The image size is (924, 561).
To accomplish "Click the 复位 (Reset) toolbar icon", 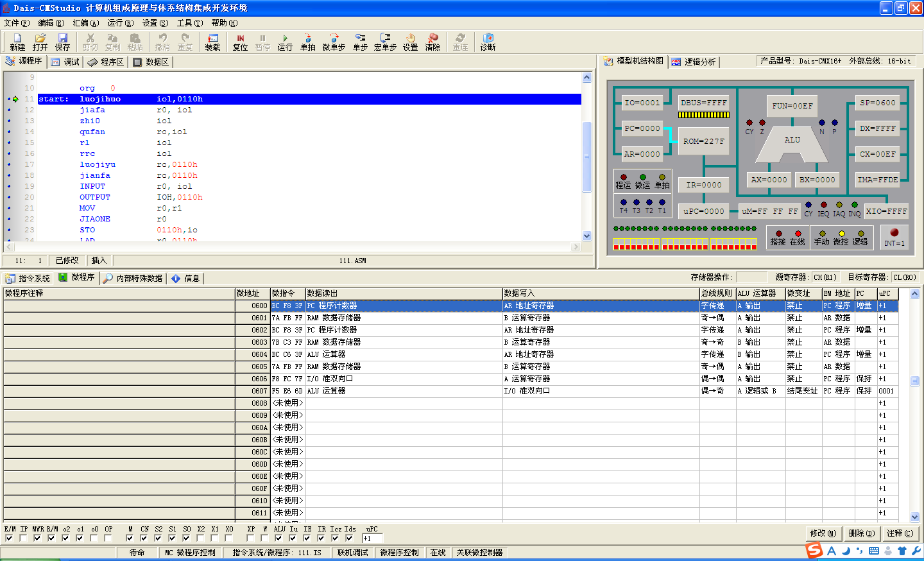I will pos(240,42).
